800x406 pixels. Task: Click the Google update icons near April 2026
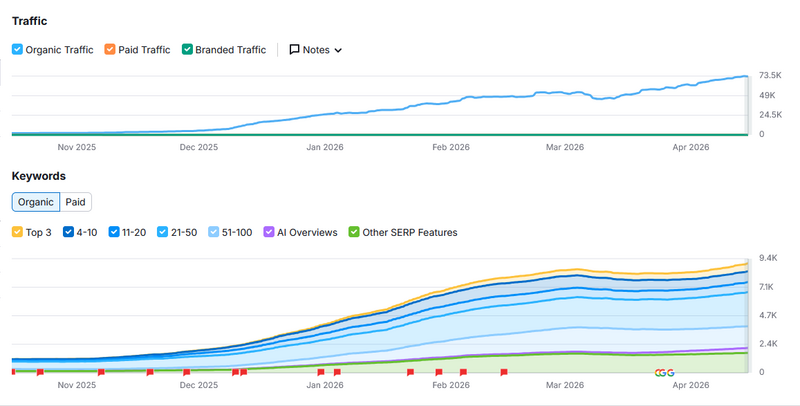(664, 373)
